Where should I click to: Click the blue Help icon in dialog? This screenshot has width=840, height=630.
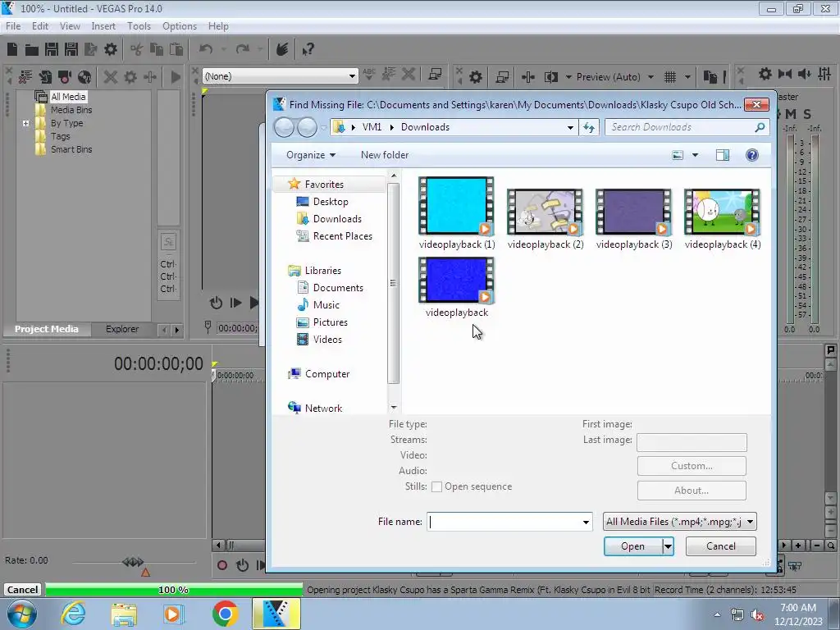coord(752,155)
